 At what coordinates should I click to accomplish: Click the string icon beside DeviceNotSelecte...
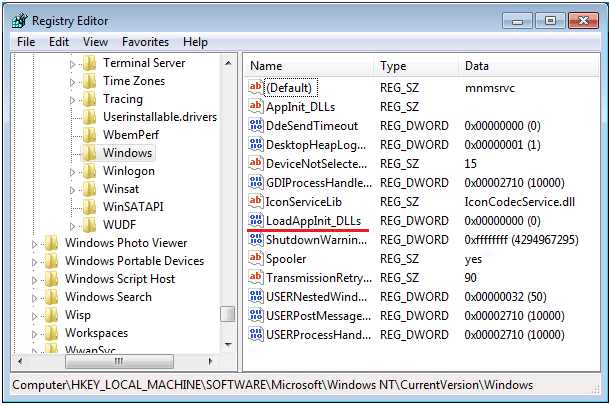[255, 163]
